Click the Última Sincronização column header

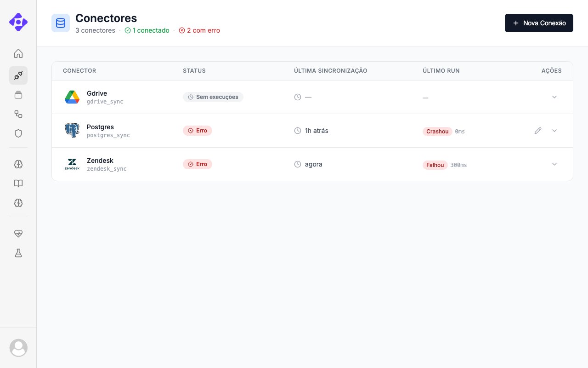tap(331, 71)
